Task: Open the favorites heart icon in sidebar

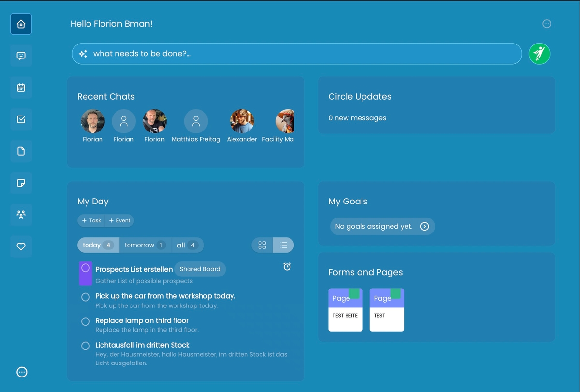Action: click(x=21, y=247)
